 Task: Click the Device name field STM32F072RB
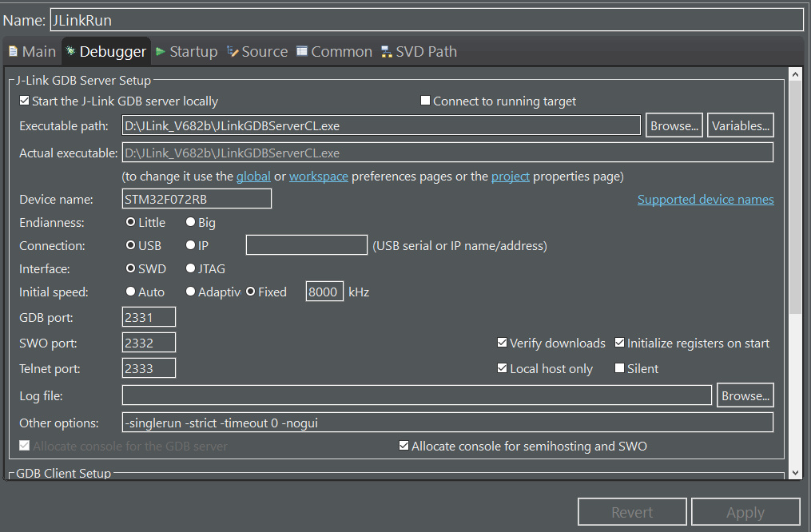(x=197, y=199)
